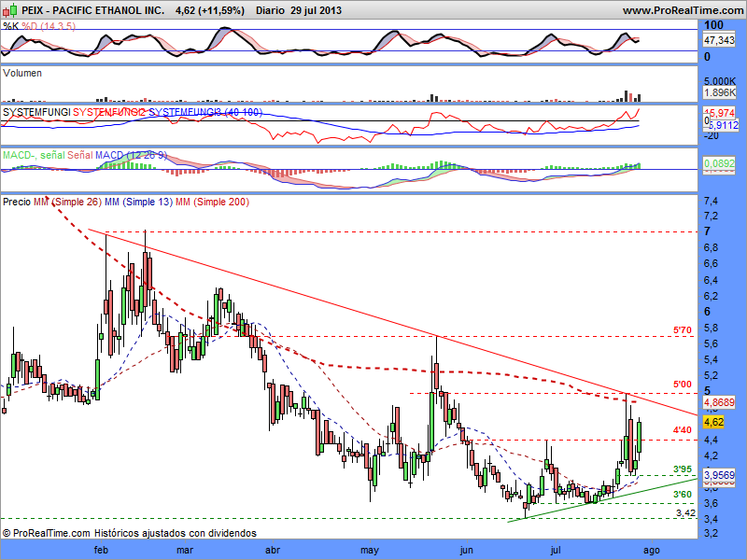Click the '3,2' price axis label
747x560 pixels.
711,533
